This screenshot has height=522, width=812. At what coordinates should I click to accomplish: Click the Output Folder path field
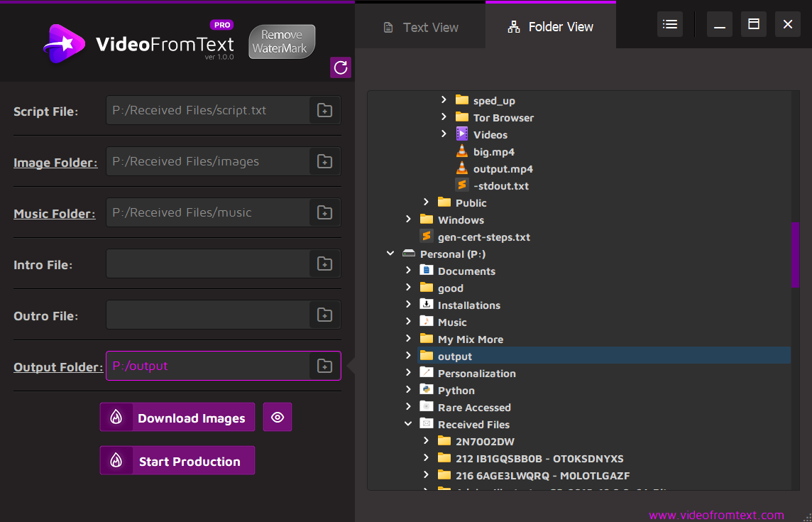click(208, 366)
